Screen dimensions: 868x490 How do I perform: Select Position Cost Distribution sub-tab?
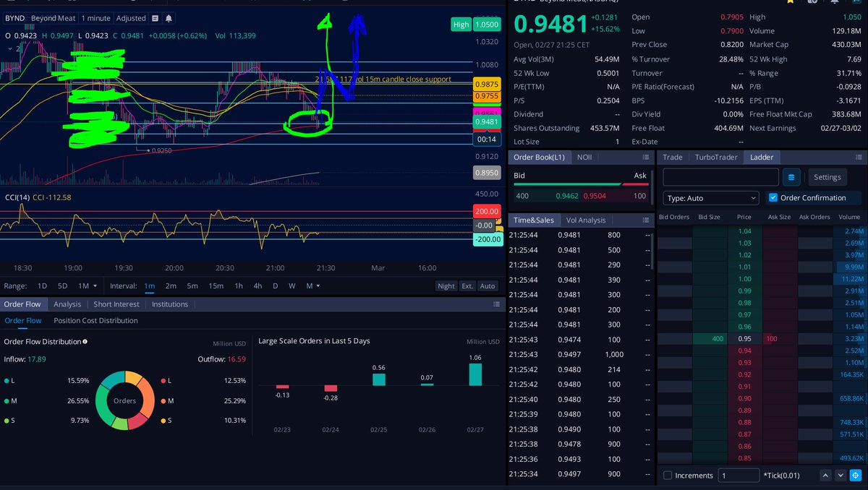(x=95, y=320)
